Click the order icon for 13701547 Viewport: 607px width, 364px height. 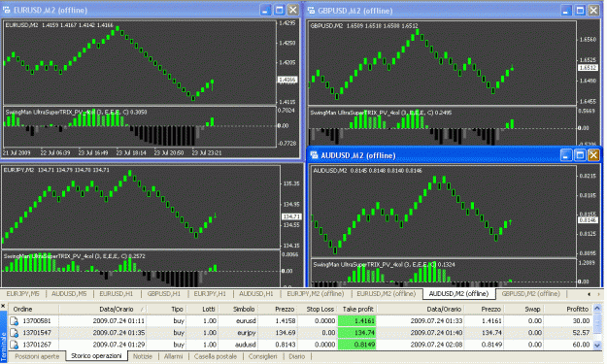click(x=14, y=333)
